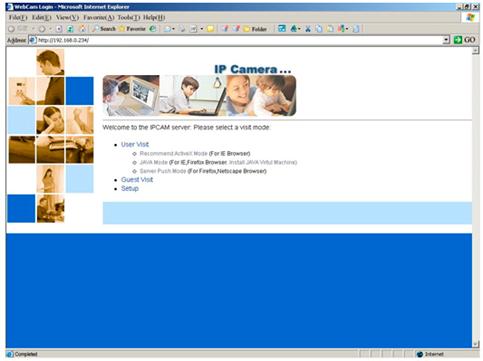Open the Tools menu
This screenshot has height=361, width=483.
[x=128, y=17]
